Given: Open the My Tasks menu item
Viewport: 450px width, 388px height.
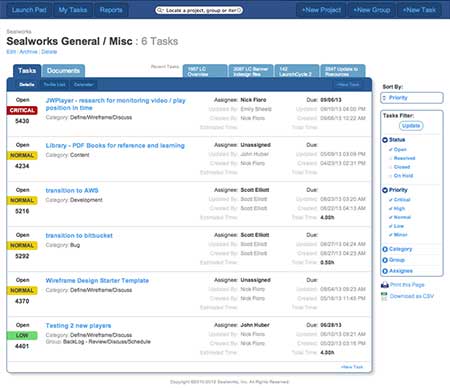Looking at the screenshot, I should pyautogui.click(x=73, y=10).
